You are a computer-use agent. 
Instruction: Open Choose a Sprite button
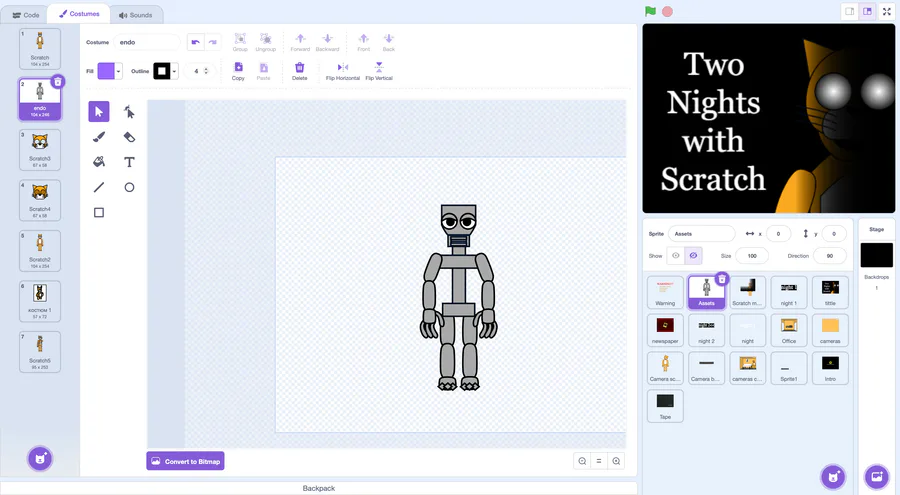pyautogui.click(x=833, y=476)
